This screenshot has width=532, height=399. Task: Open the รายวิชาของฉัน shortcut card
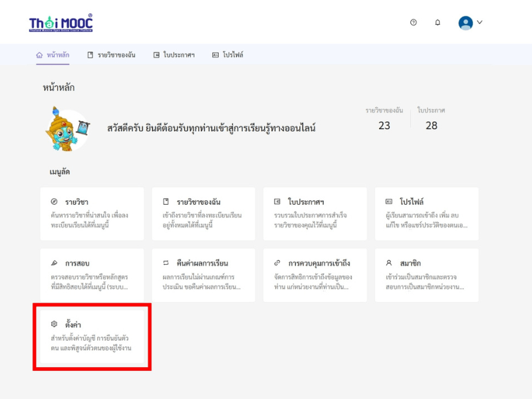coord(203,213)
